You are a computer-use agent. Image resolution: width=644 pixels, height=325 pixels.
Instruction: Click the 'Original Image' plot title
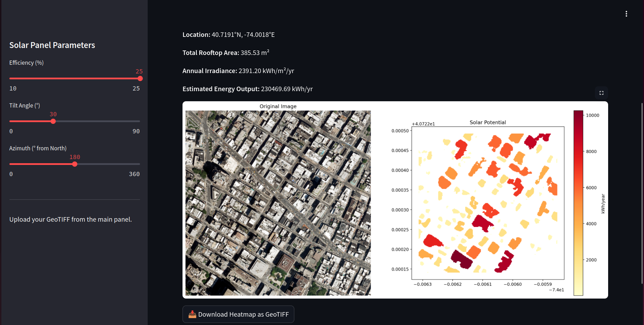tap(278, 106)
